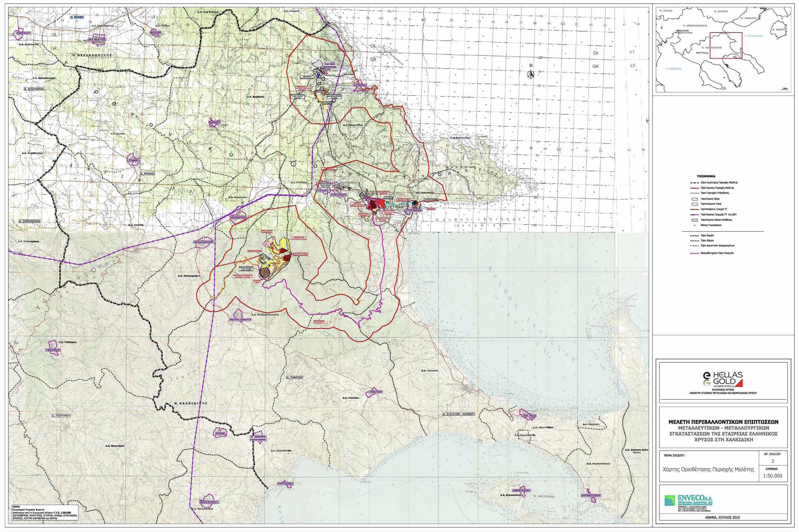The width and height of the screenshot is (799, 532).
Task: Click the Hellas Gold logo
Action: [723, 380]
